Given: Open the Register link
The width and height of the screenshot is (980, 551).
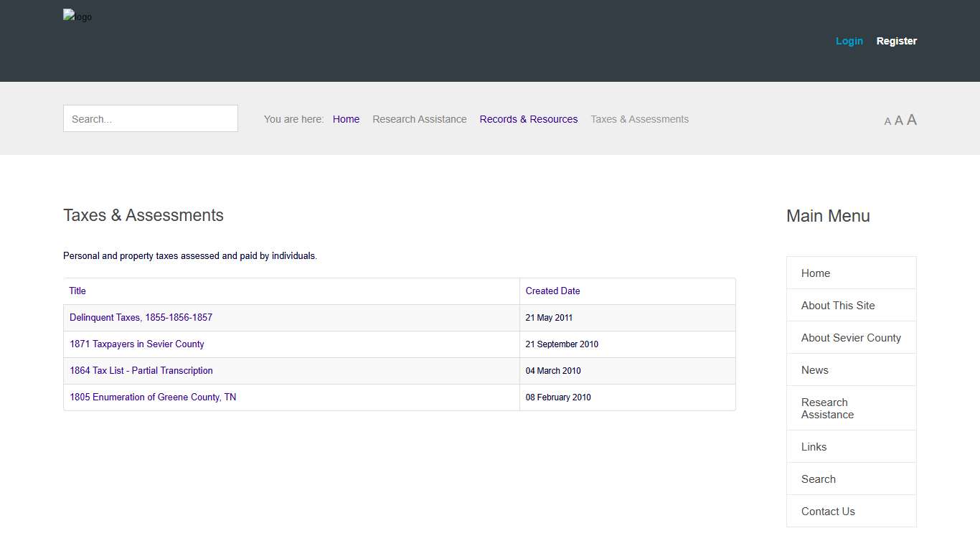Looking at the screenshot, I should pyautogui.click(x=896, y=41).
